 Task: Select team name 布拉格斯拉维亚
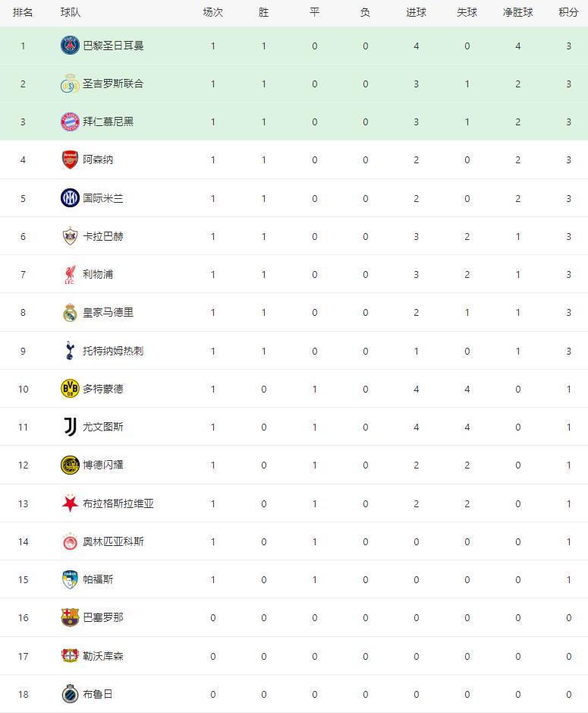click(118, 503)
